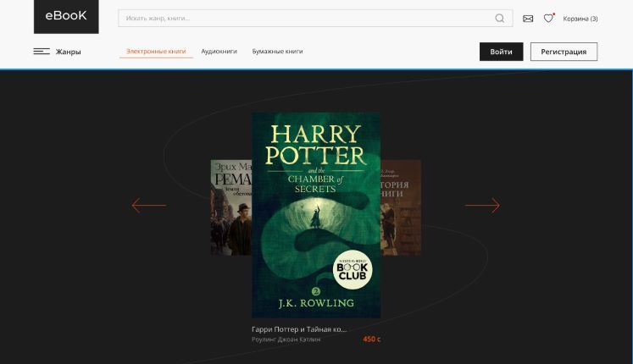Go to previous book with left arrow
Viewport: 633px width, 364px height.
coord(148,205)
